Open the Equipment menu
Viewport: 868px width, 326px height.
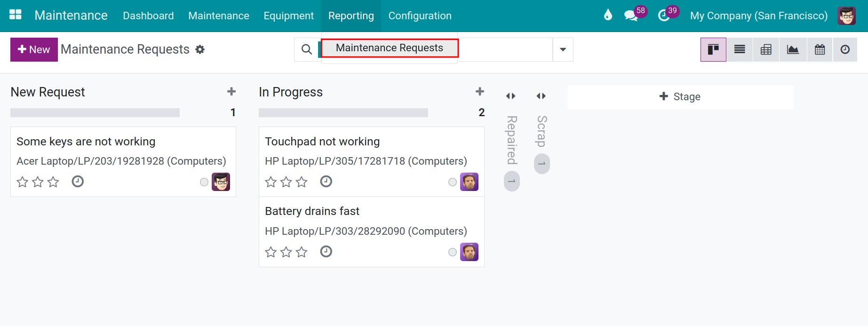point(288,16)
